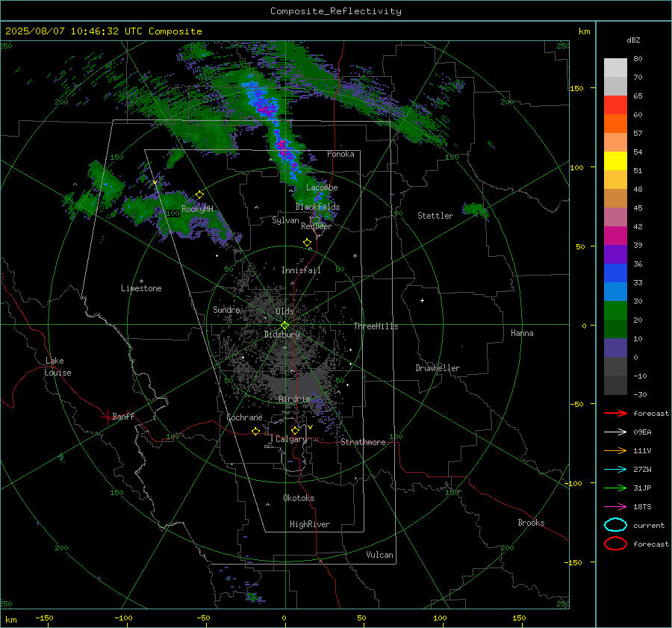The width and height of the screenshot is (672, 628).
Task: Click the yellow diamond marker below Cochrane
Action: point(256,431)
